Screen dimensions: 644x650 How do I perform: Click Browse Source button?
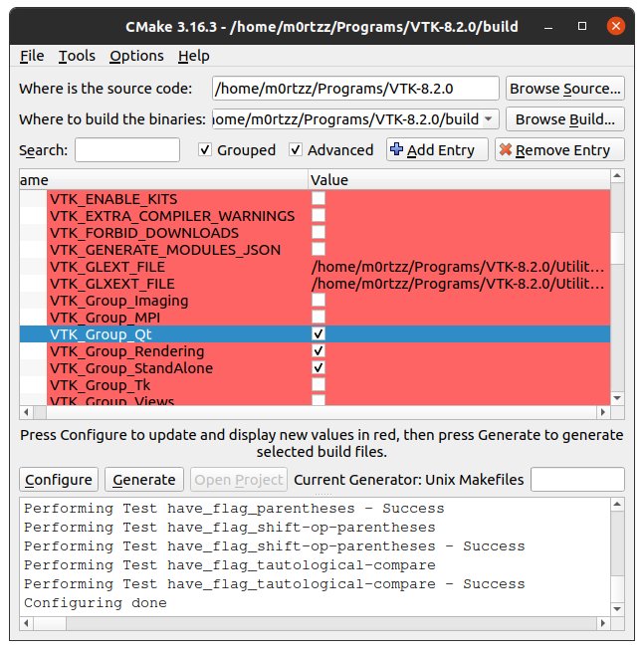(x=564, y=89)
